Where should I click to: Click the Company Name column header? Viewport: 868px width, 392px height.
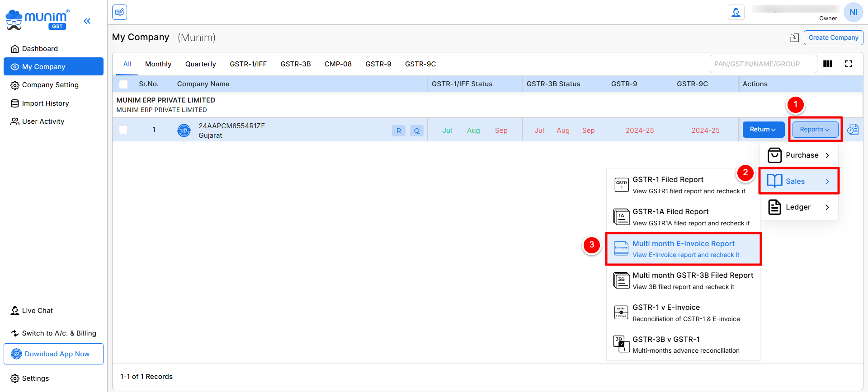[x=300, y=84]
